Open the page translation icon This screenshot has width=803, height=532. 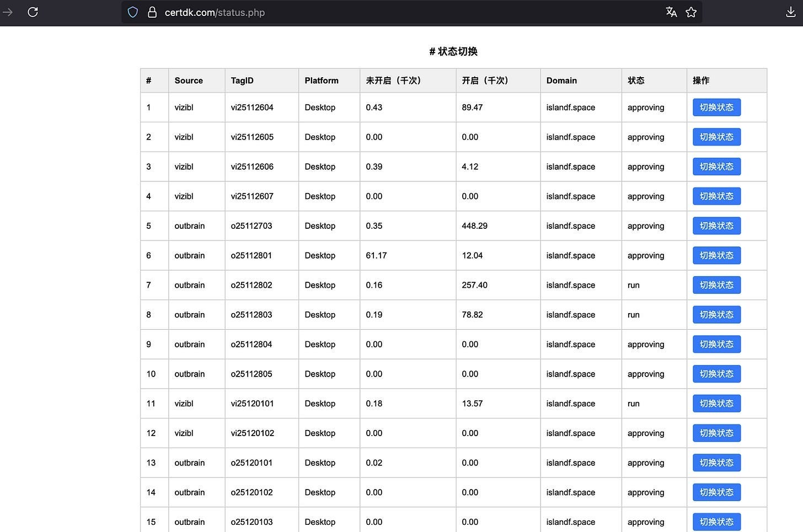pos(671,12)
